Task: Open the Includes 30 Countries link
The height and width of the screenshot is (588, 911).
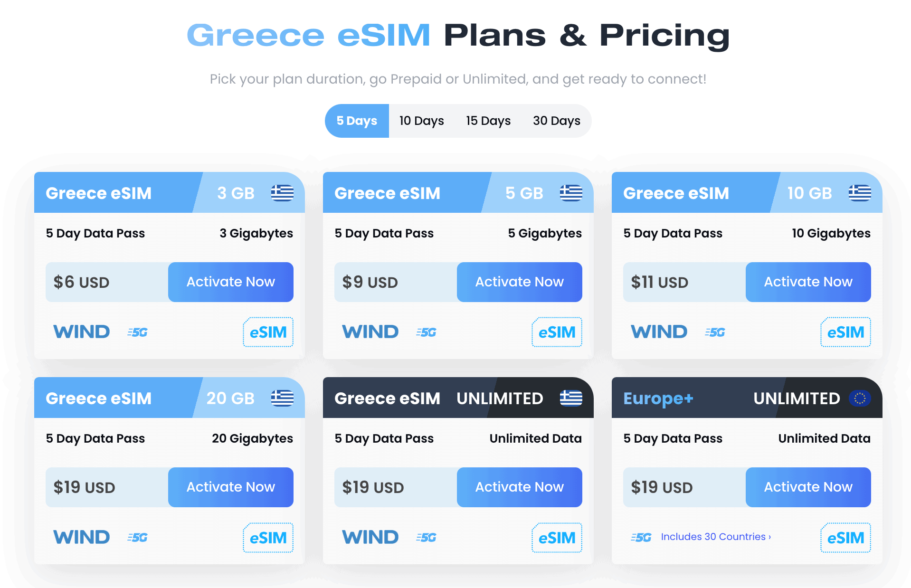Action: pyautogui.click(x=715, y=537)
